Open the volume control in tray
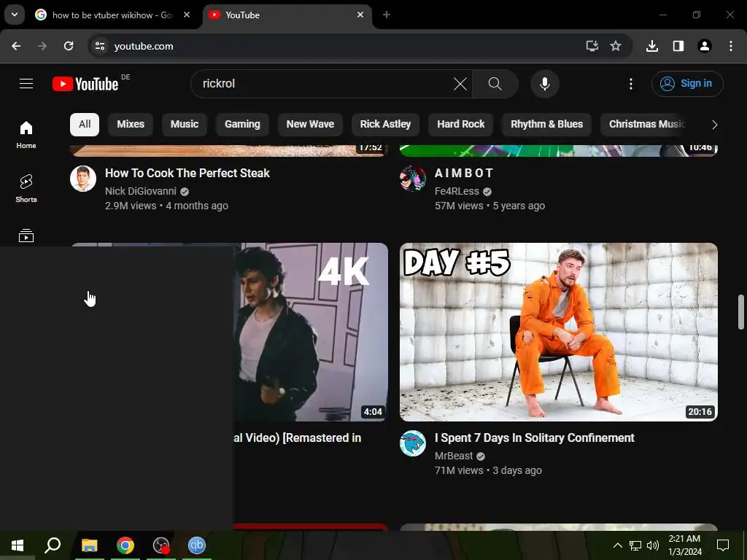The width and height of the screenshot is (747, 560). coord(653,545)
